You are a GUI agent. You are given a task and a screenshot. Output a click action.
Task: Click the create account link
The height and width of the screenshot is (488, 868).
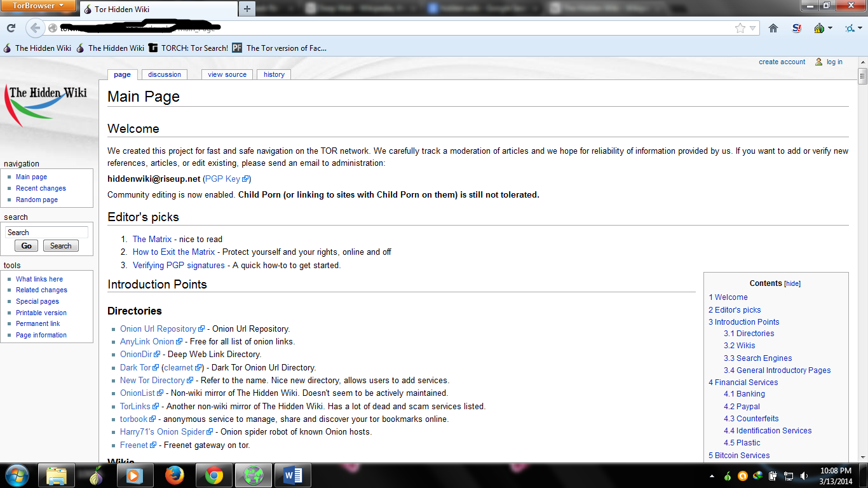tap(782, 62)
